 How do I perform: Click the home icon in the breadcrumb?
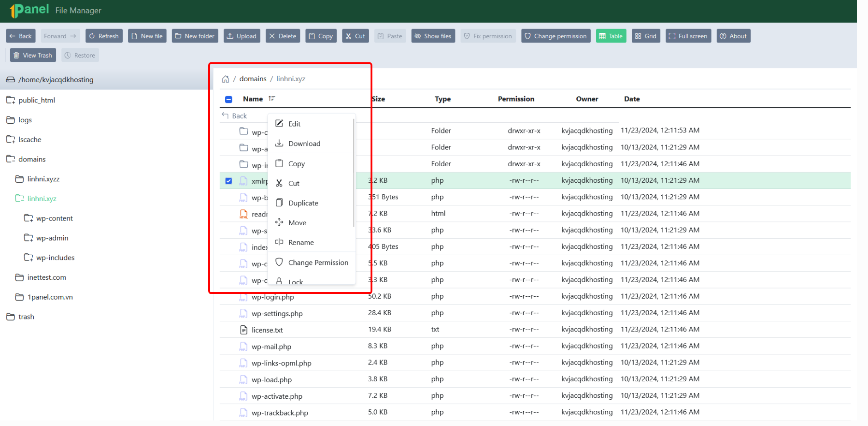[225, 79]
